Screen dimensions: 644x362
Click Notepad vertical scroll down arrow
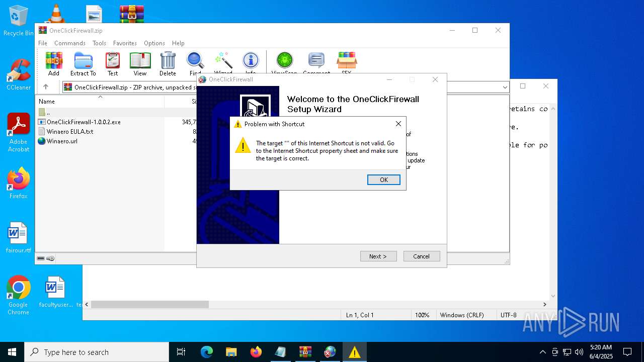click(x=553, y=296)
